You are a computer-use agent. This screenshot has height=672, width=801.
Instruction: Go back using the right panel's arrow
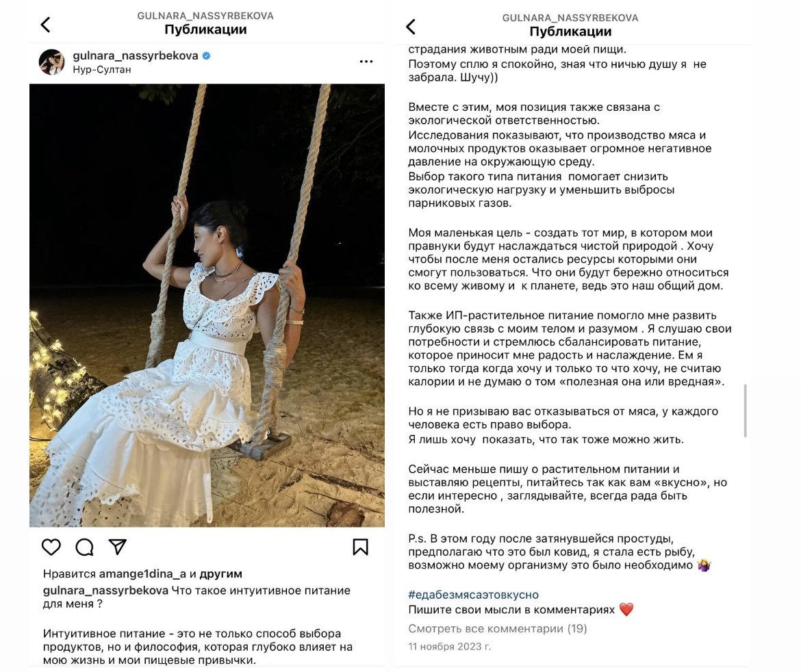pyautogui.click(x=411, y=27)
